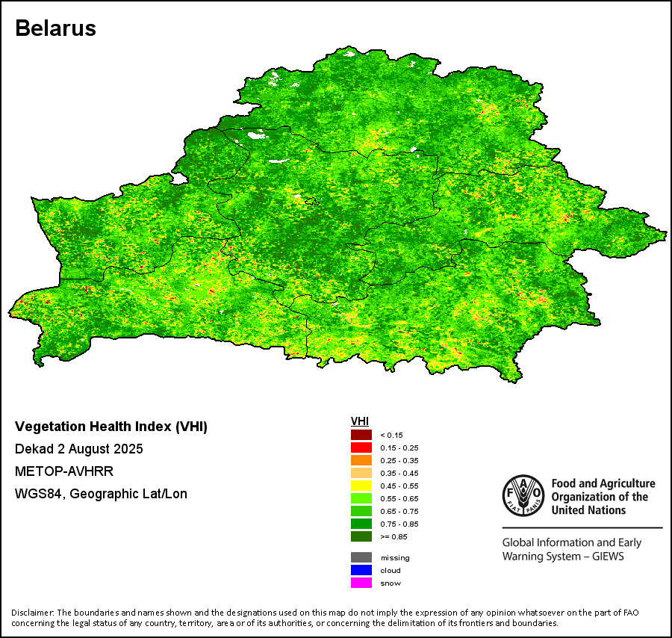This screenshot has height=638, width=672.
Task: Click the METOP-AVHRR sensor label
Action: [x=64, y=471]
